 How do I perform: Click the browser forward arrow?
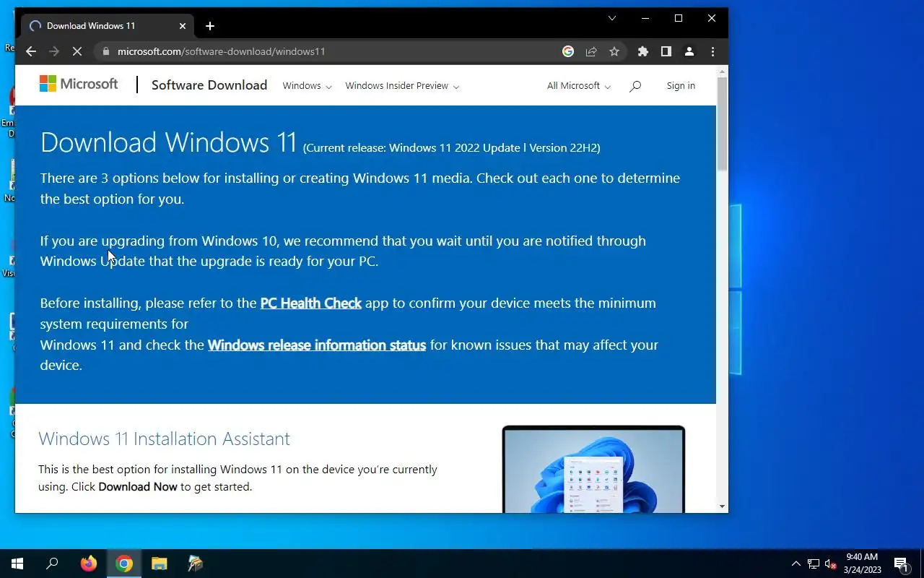53,51
